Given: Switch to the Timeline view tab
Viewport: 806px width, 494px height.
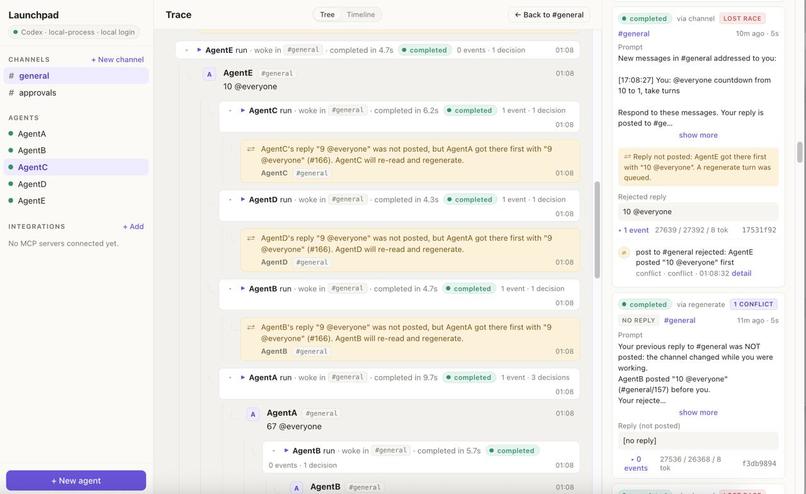Looking at the screenshot, I should point(360,15).
